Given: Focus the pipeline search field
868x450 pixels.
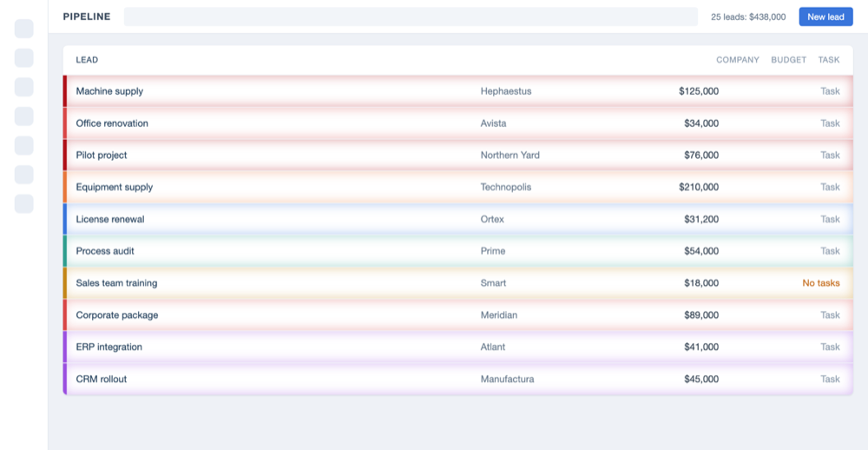Looking at the screenshot, I should click(411, 17).
